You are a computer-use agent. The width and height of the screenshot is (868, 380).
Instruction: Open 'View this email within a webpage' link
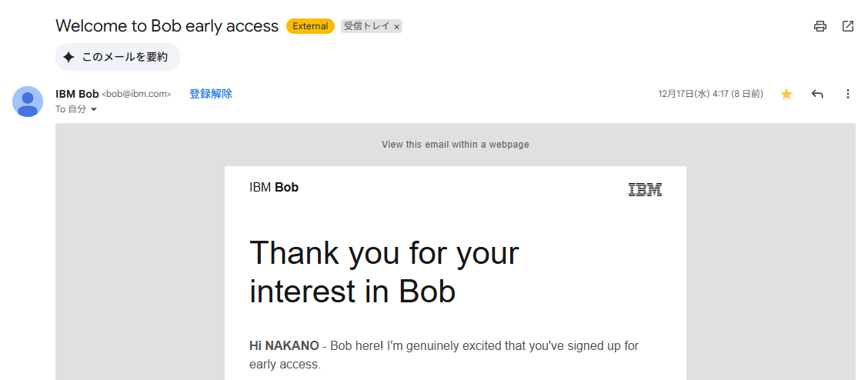pyautogui.click(x=456, y=145)
